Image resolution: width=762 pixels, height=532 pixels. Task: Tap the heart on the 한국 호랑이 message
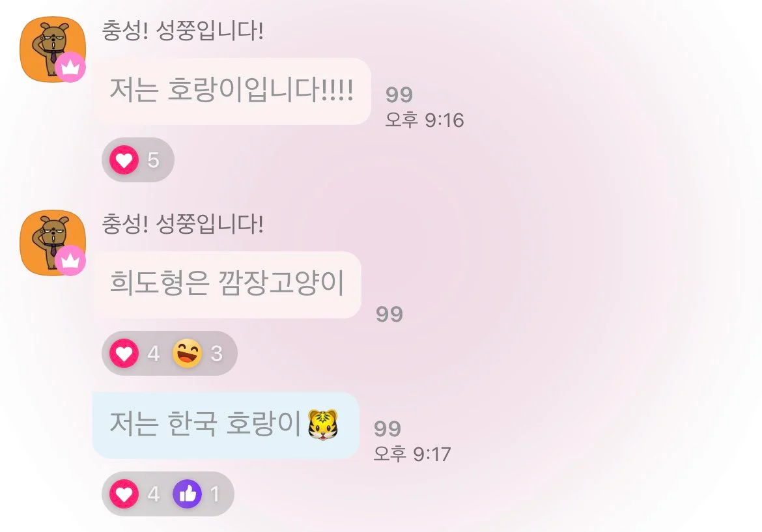124,494
